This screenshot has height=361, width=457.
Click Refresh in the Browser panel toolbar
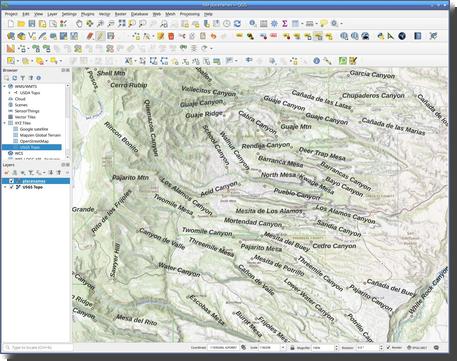[15, 78]
